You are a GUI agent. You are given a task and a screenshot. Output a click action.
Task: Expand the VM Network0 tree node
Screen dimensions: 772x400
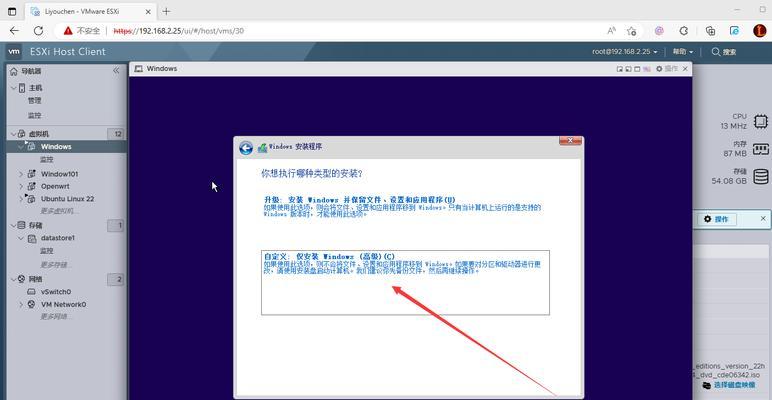[21, 304]
